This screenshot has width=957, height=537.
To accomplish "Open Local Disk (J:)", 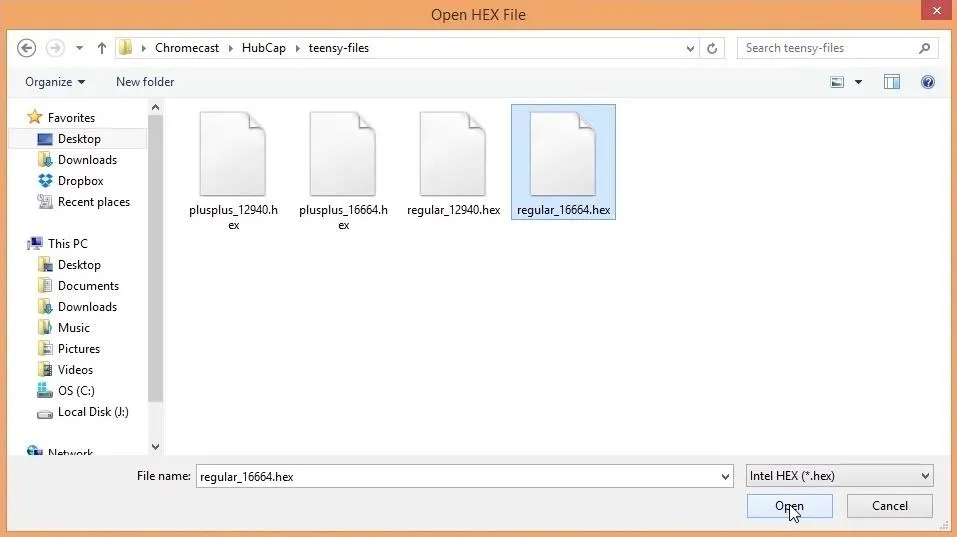I will click(93, 412).
